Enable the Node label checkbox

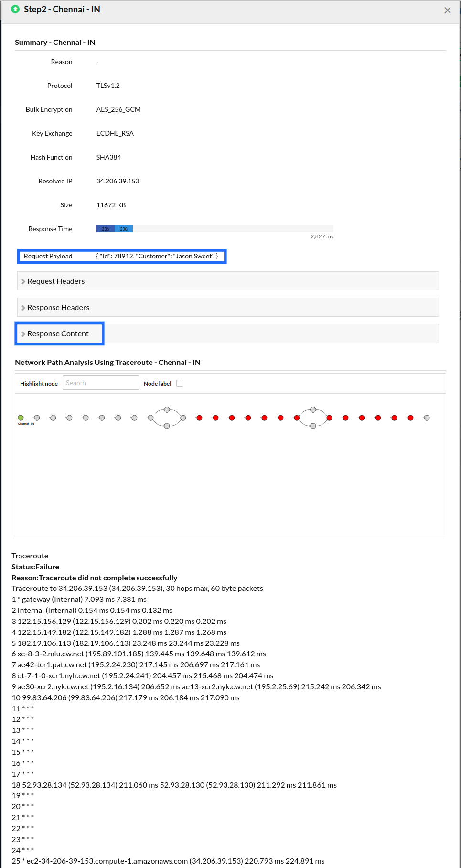coord(180,383)
